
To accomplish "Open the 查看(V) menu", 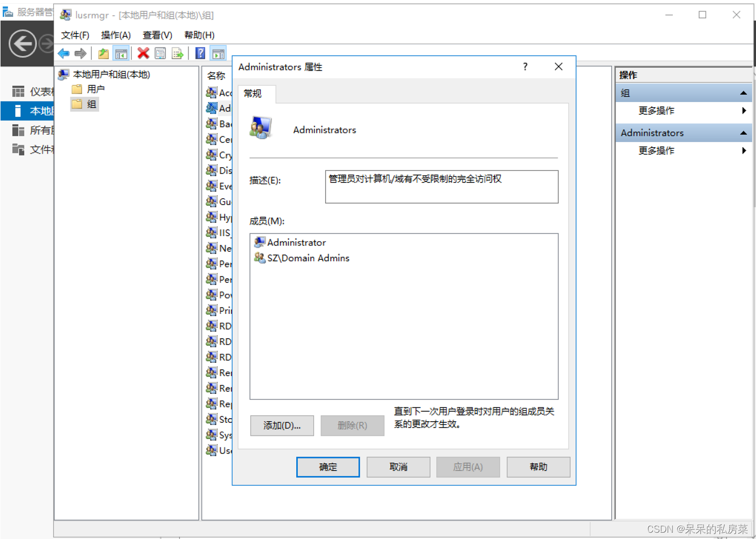I will [x=157, y=35].
